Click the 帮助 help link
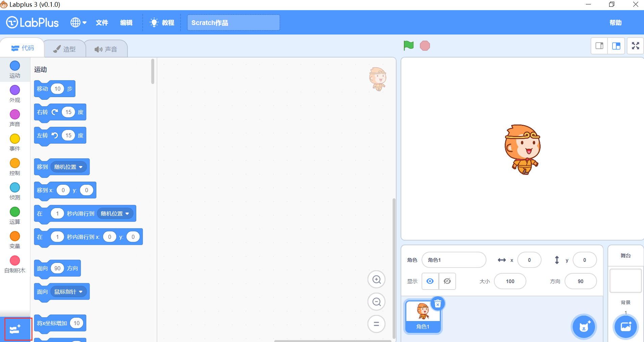This screenshot has height=342, width=644. coord(615,23)
